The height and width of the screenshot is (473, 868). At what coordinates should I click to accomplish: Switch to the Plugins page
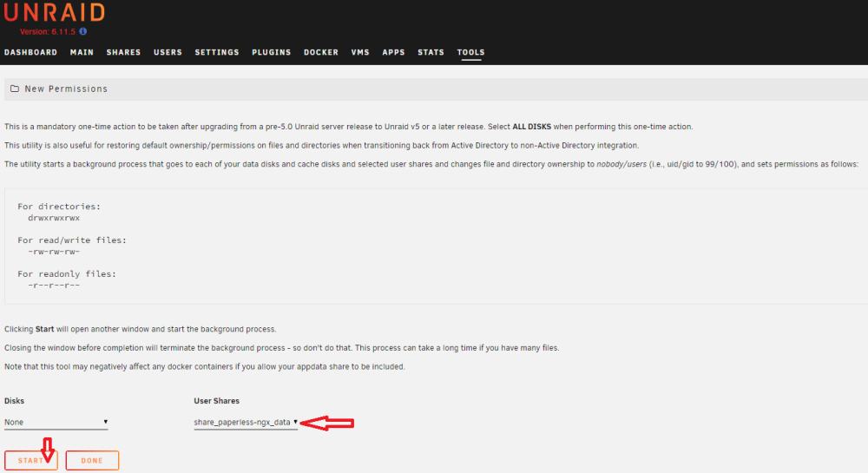tap(271, 52)
